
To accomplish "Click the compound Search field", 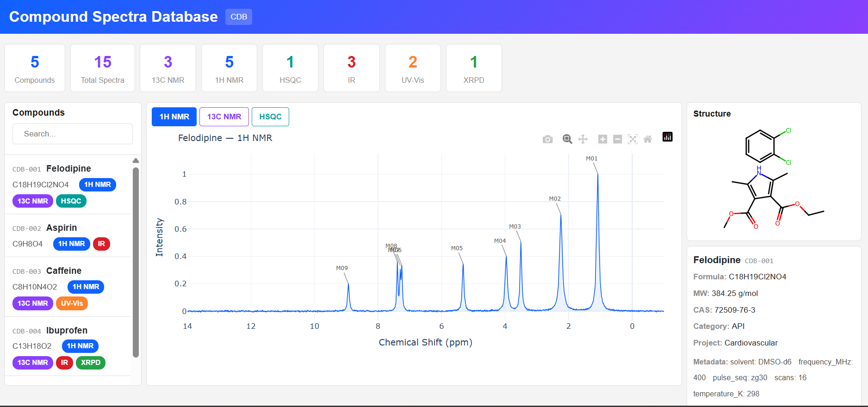I will [x=73, y=134].
